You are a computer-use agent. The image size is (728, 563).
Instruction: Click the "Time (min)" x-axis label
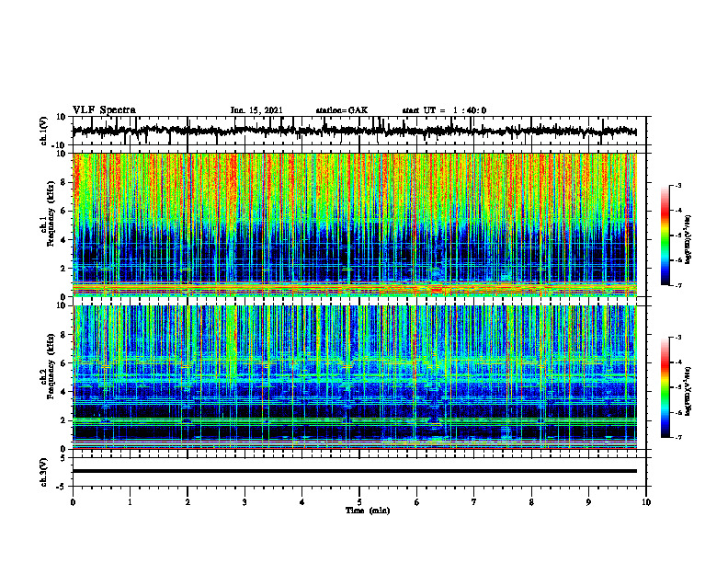pos(368,511)
